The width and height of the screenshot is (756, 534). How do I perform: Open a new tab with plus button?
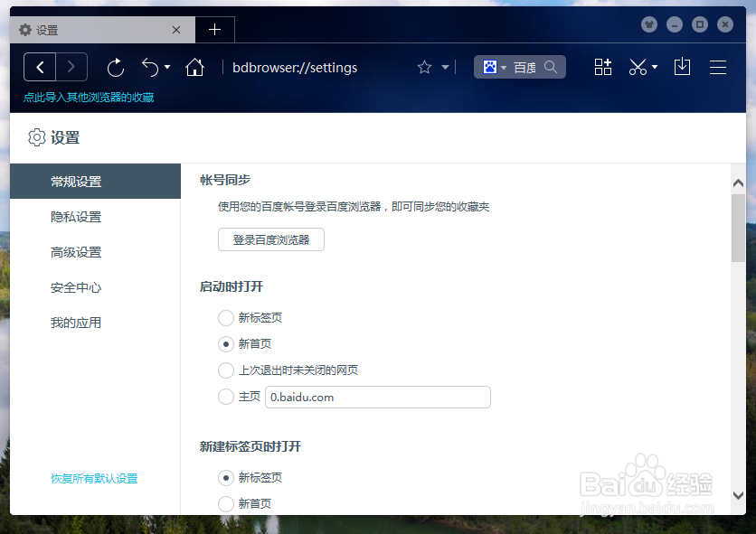point(214,30)
